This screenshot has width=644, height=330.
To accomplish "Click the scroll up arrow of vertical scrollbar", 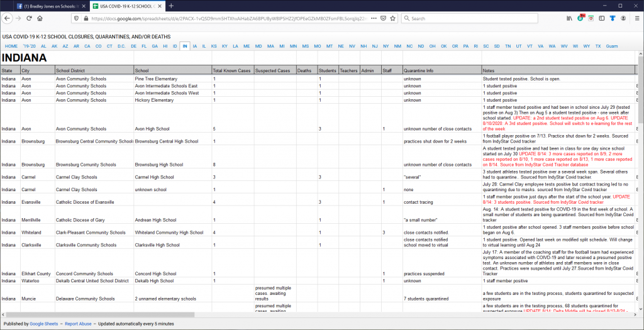I will [x=641, y=55].
